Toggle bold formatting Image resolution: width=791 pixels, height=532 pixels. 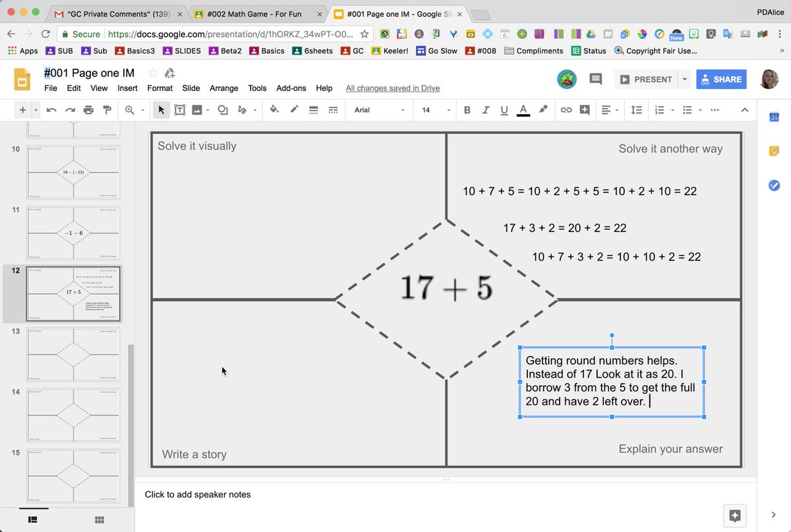(467, 109)
